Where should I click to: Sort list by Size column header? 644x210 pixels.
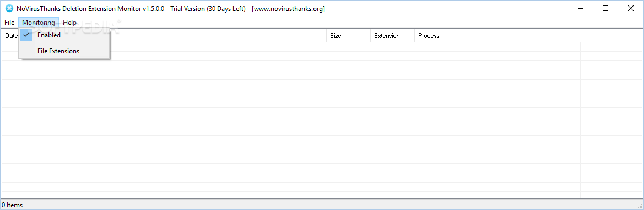click(349, 36)
